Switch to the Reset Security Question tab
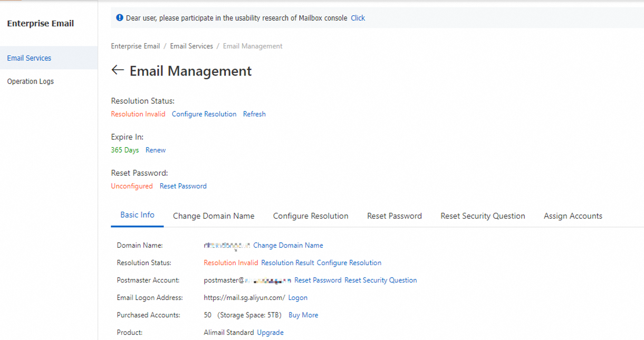The height and width of the screenshot is (340, 644). [x=483, y=216]
